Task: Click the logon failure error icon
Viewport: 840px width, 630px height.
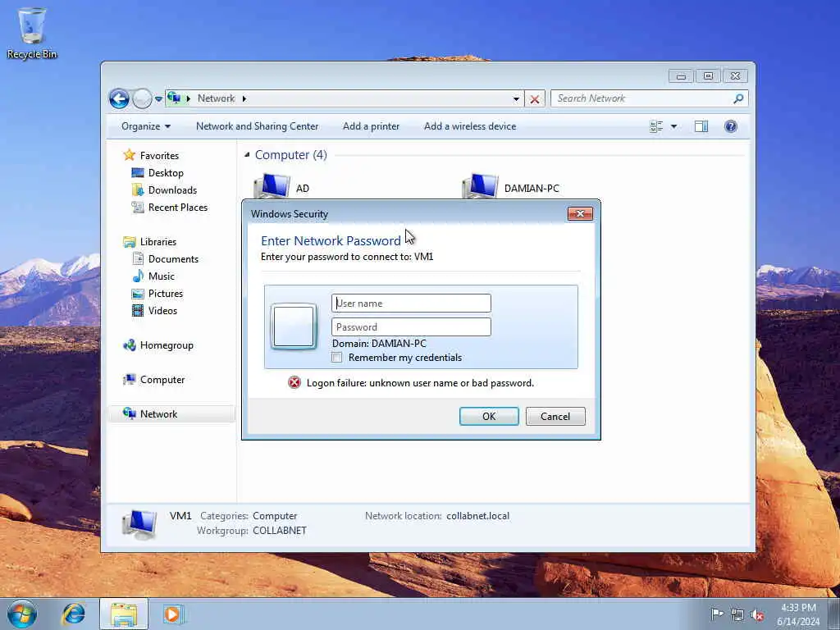Action: pos(294,382)
